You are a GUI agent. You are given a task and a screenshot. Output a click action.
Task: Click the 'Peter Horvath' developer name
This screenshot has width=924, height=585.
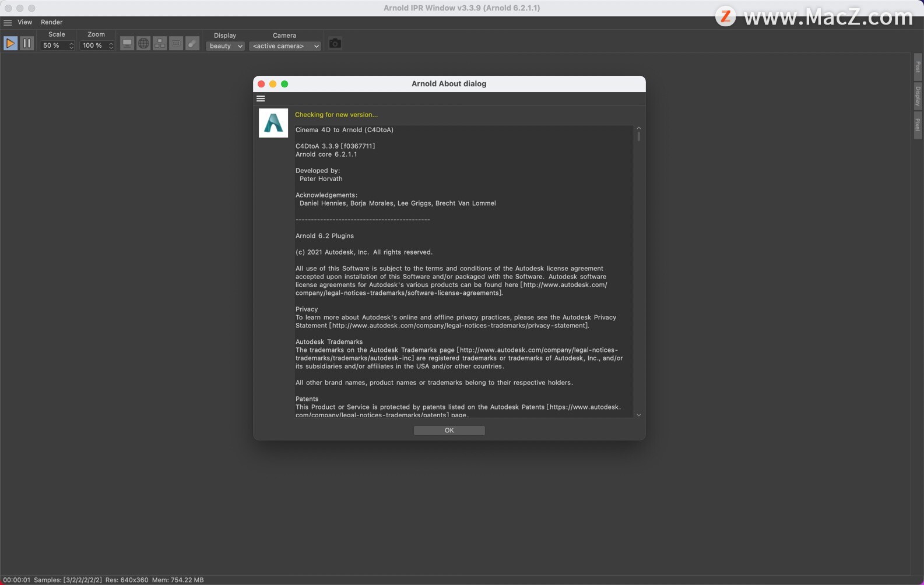click(321, 179)
